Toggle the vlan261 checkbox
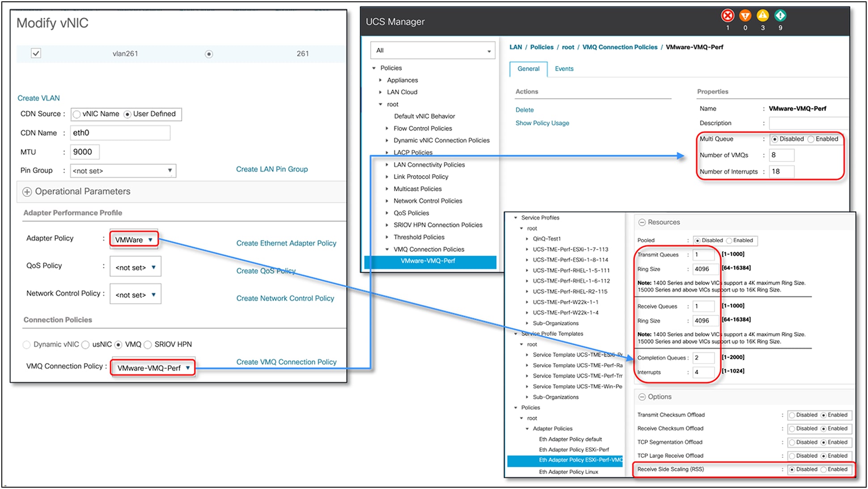Viewport: 868px width, 489px height. point(36,53)
